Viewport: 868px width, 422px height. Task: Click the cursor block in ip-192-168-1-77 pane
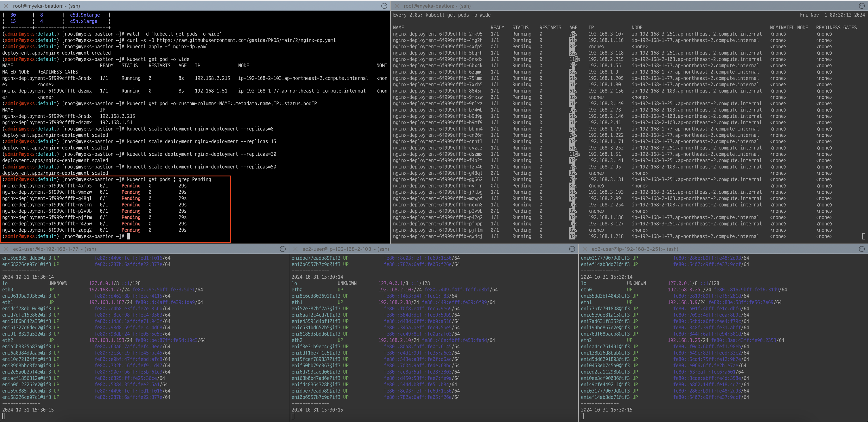(x=4, y=416)
